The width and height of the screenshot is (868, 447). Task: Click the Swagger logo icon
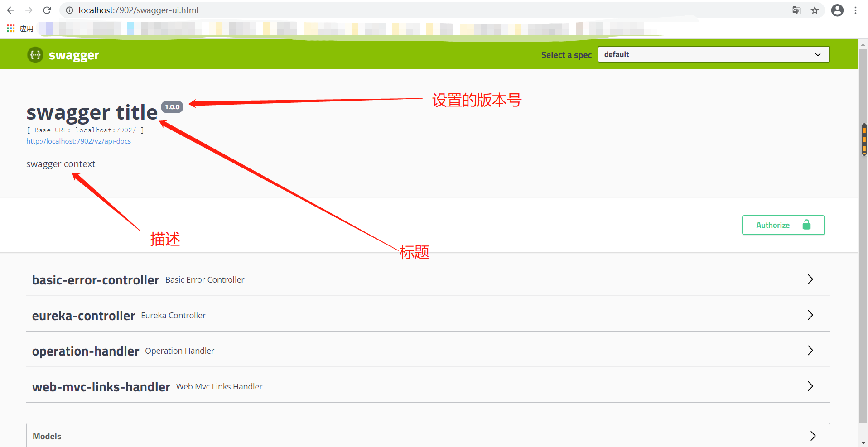(35, 55)
